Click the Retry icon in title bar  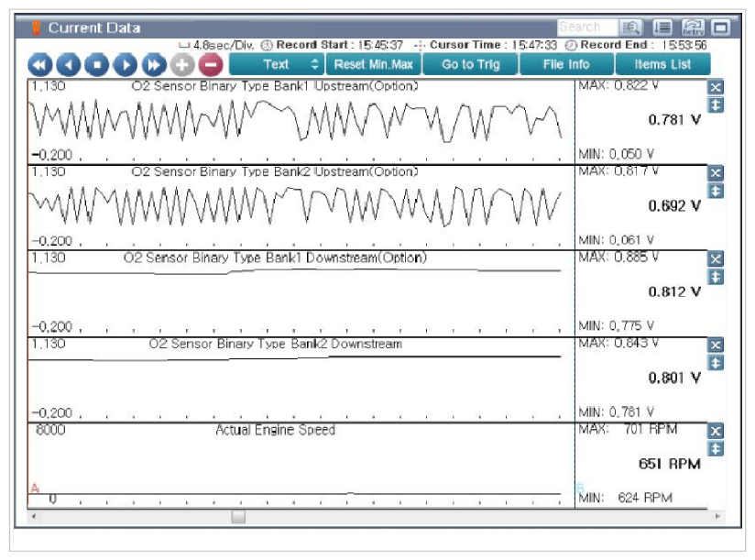pos(693,27)
